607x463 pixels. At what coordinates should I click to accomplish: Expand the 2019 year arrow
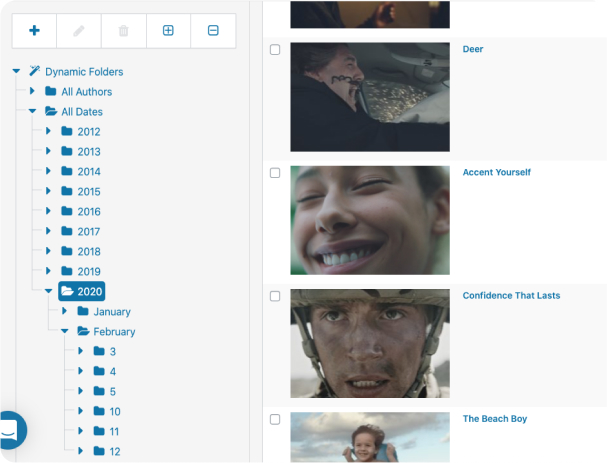pos(48,271)
